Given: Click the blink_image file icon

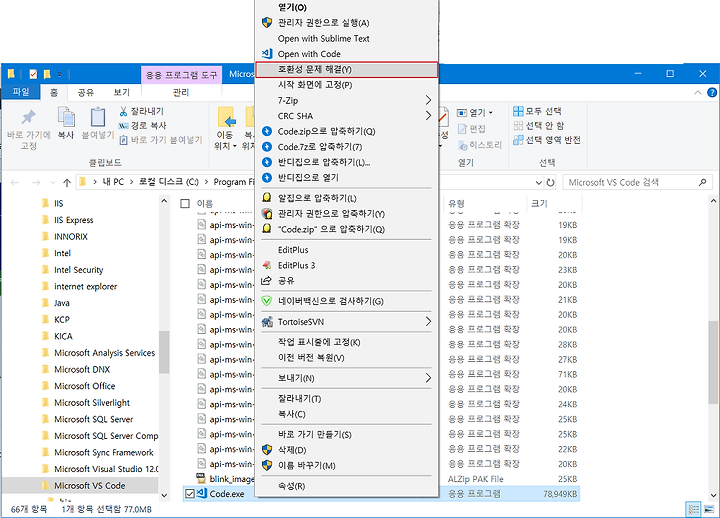Looking at the screenshot, I should click(x=201, y=479).
